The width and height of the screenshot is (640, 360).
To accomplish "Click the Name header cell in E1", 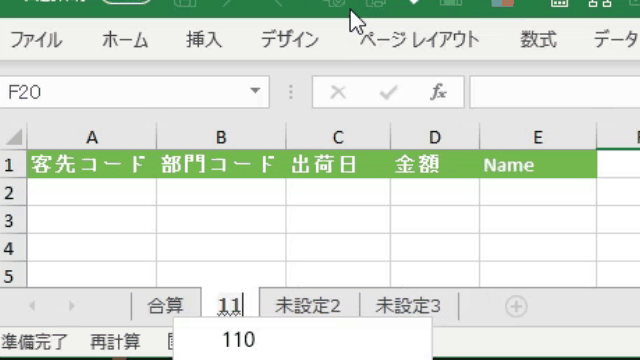I will (538, 164).
